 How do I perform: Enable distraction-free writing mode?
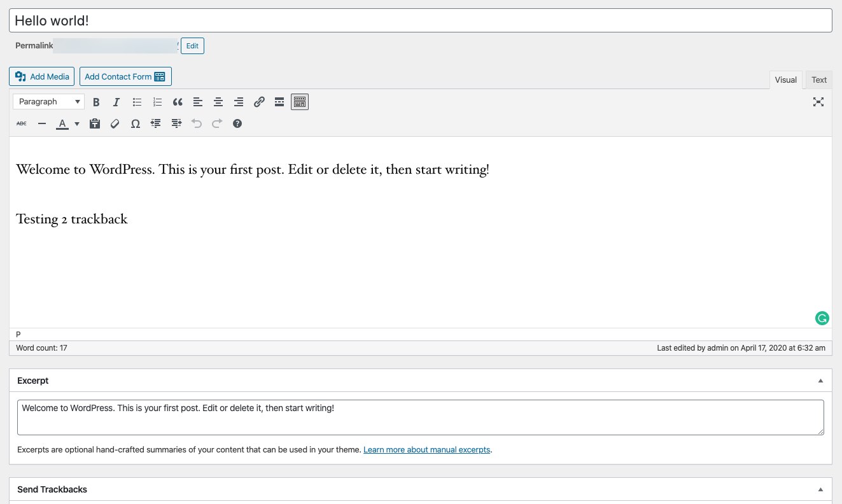click(x=818, y=102)
